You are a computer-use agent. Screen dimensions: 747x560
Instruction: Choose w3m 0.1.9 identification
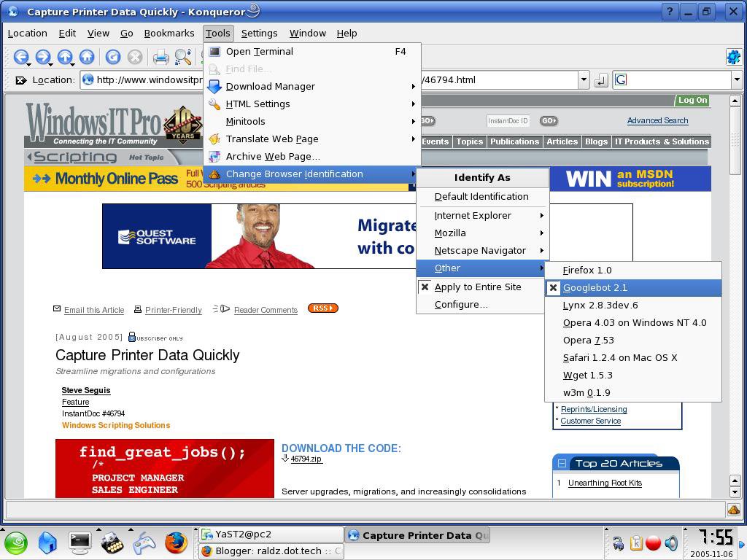(633, 393)
